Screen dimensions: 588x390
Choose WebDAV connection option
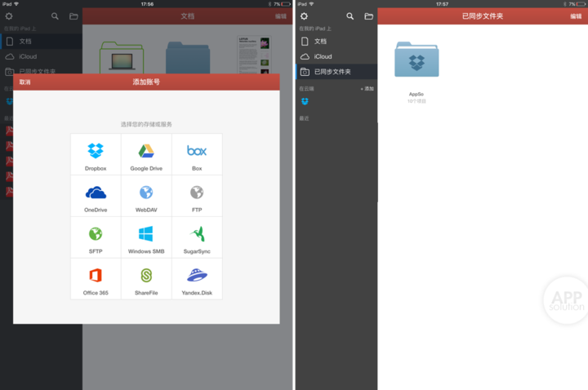click(x=146, y=196)
